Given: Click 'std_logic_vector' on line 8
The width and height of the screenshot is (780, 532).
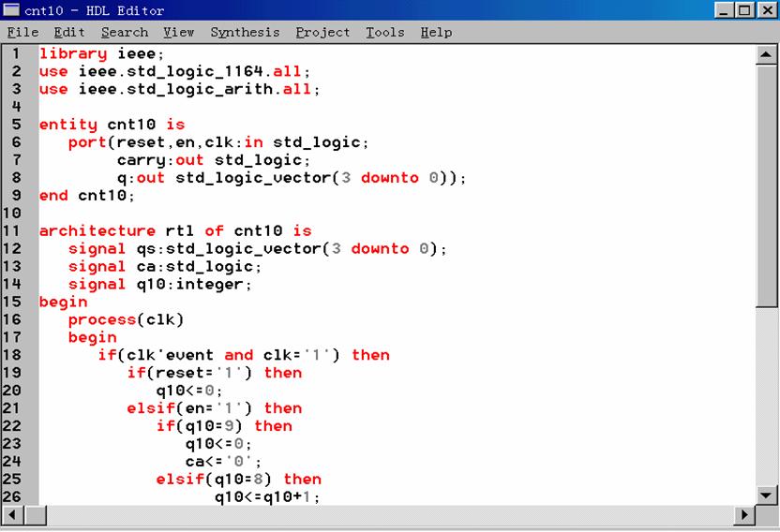Looking at the screenshot, I should (x=253, y=178).
